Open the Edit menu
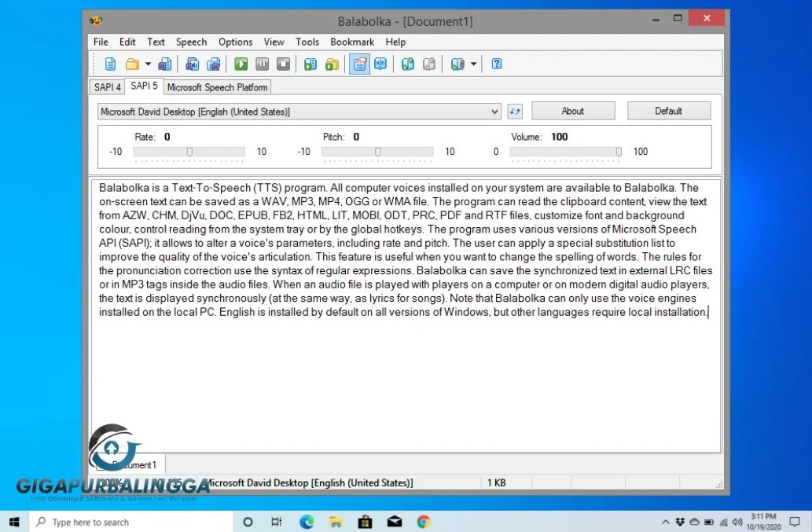 point(127,42)
